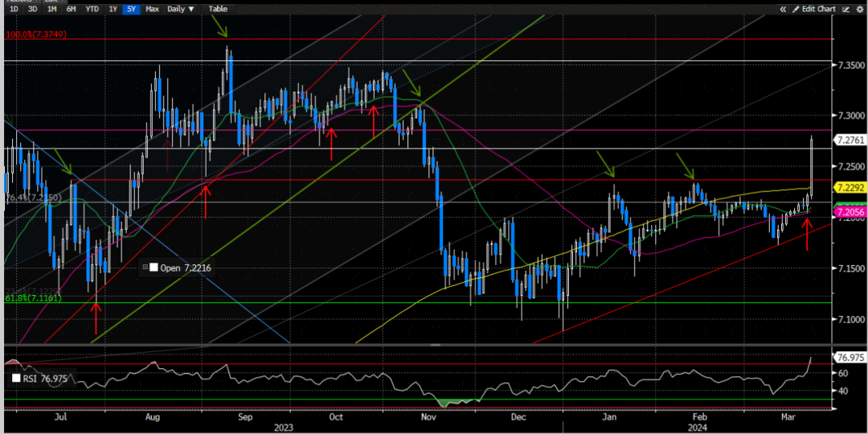Viewport: 868px width, 434px height.
Task: Click the 61.8%(7.1161) Fibonacci label
Action: [33, 298]
